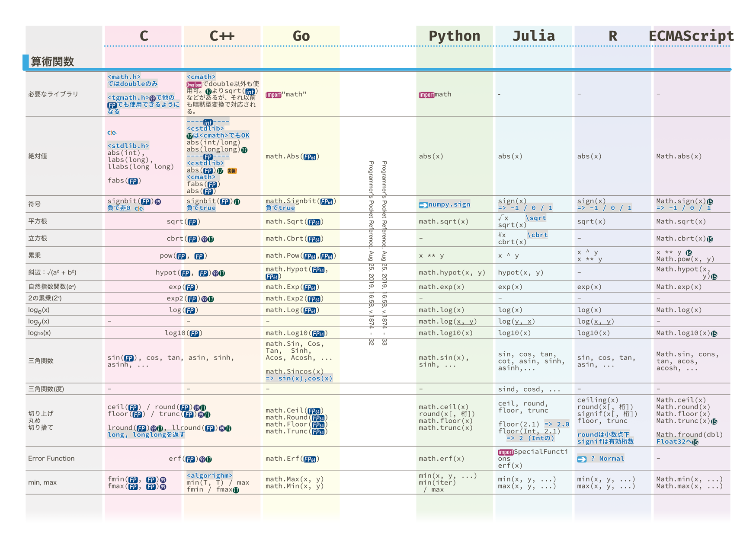Click math.Sincos(x) in Go column
Viewport: 756px width, 536px height.
click(295, 371)
